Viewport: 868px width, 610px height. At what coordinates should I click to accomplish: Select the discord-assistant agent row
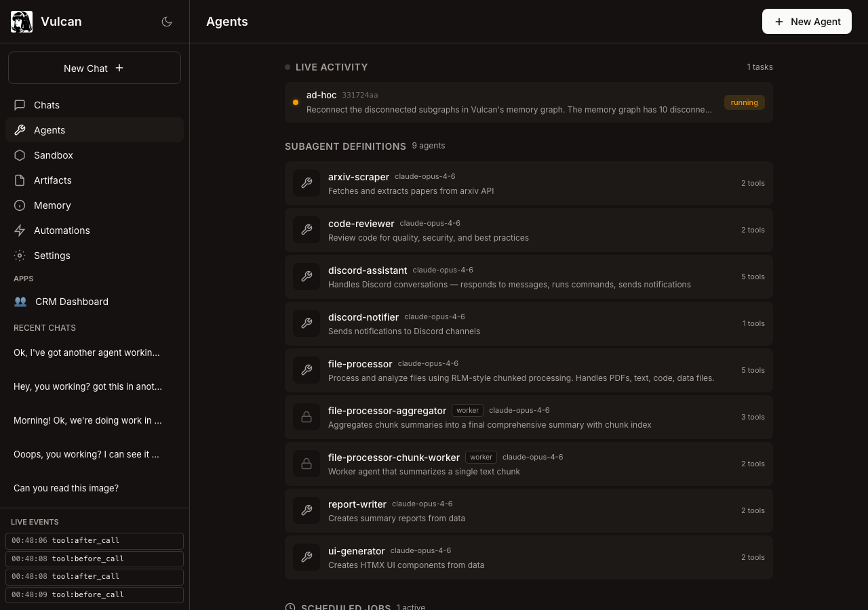point(528,277)
